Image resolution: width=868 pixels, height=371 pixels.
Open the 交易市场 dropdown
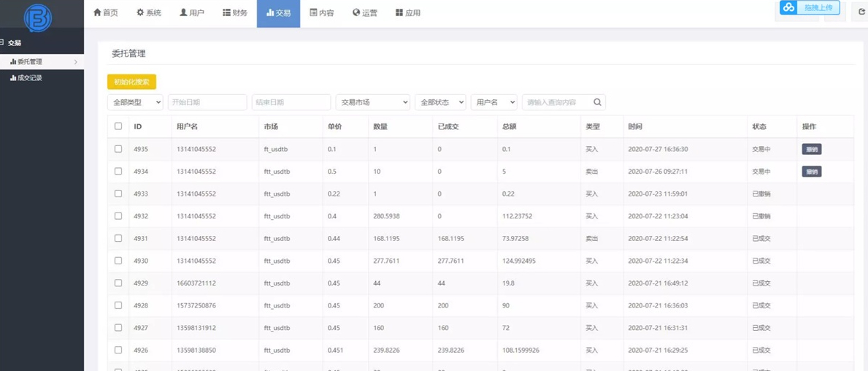pyautogui.click(x=372, y=102)
